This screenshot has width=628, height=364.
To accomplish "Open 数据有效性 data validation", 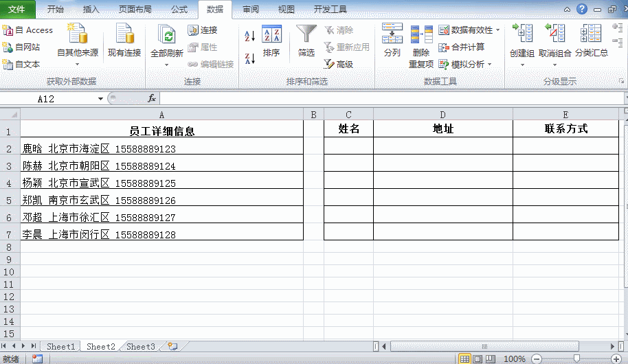I will click(465, 30).
